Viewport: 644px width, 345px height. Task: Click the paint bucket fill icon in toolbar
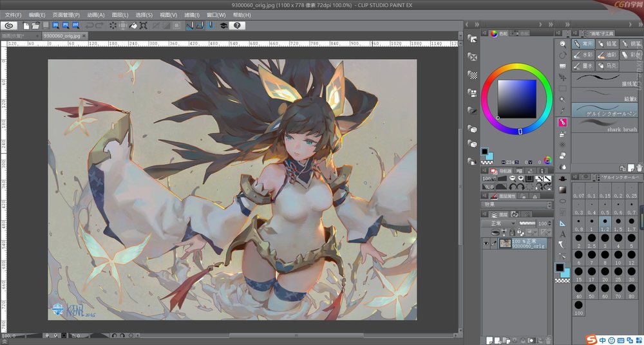(133, 26)
